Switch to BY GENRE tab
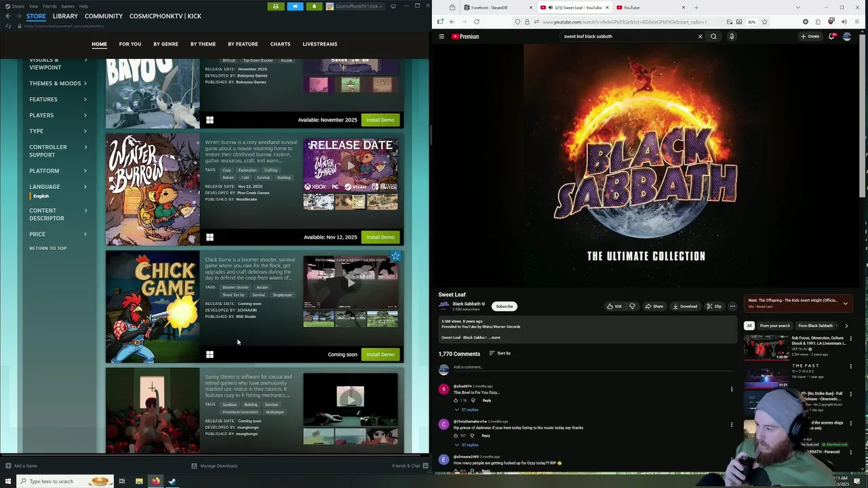This screenshot has height=488, width=868. pos(165,44)
